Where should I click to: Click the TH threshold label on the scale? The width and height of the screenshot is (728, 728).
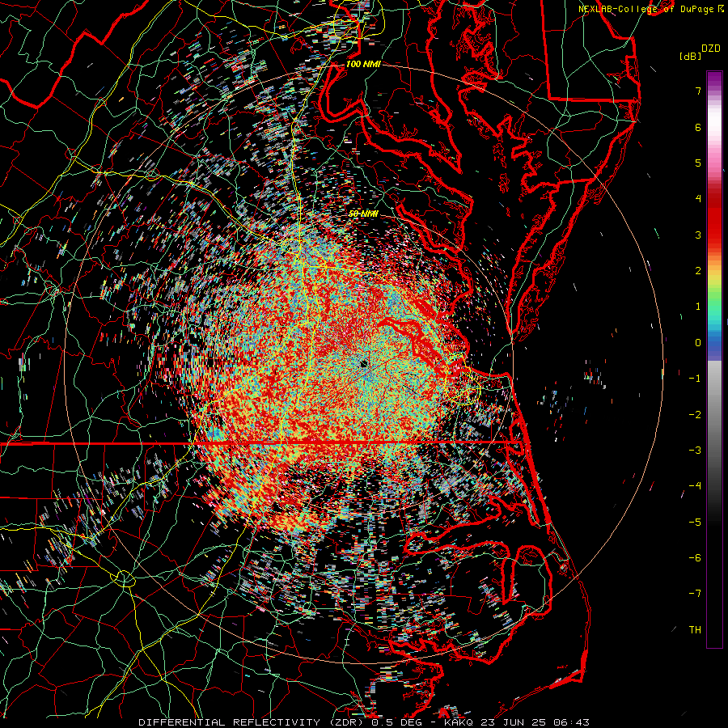[x=695, y=630]
